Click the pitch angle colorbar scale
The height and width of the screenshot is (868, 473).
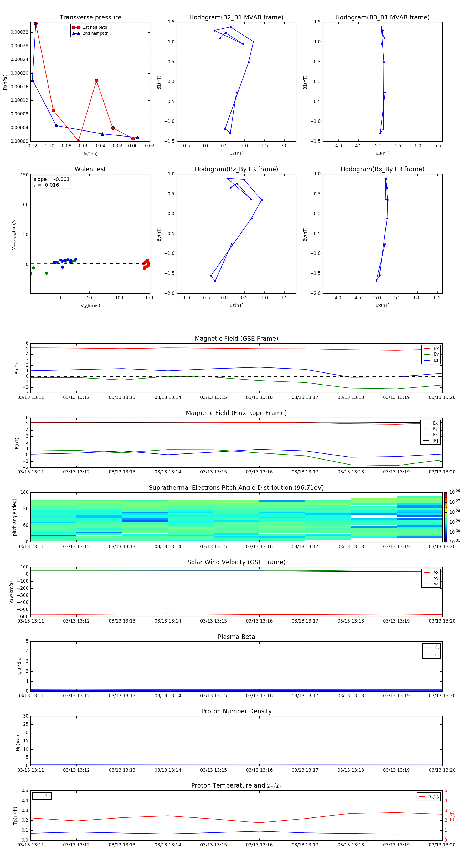pos(446,517)
